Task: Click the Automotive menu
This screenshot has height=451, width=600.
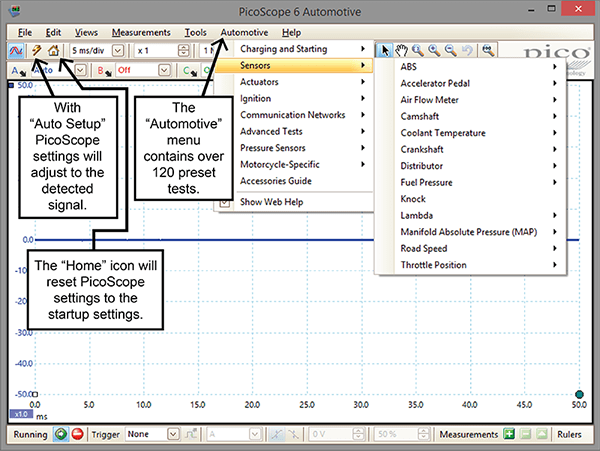Action: pos(244,33)
